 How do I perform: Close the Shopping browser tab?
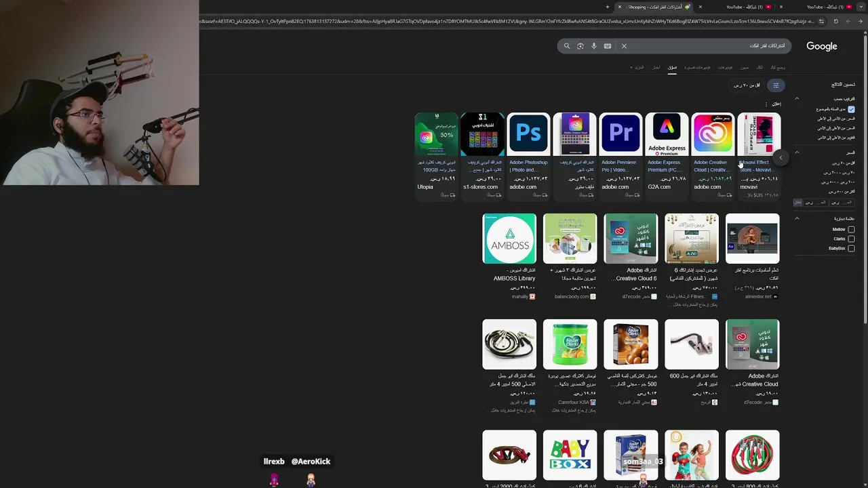(x=619, y=7)
